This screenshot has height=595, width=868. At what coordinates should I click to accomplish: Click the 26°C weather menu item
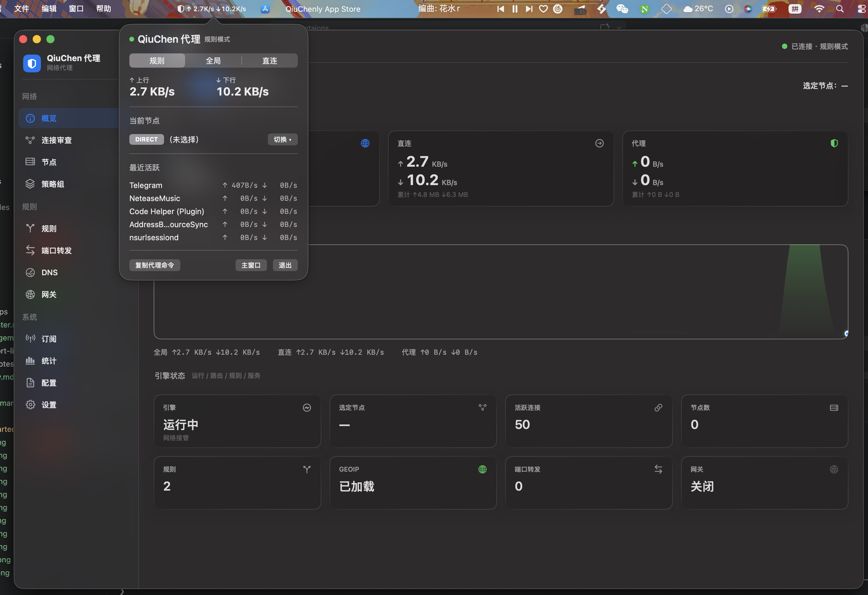[x=698, y=9]
